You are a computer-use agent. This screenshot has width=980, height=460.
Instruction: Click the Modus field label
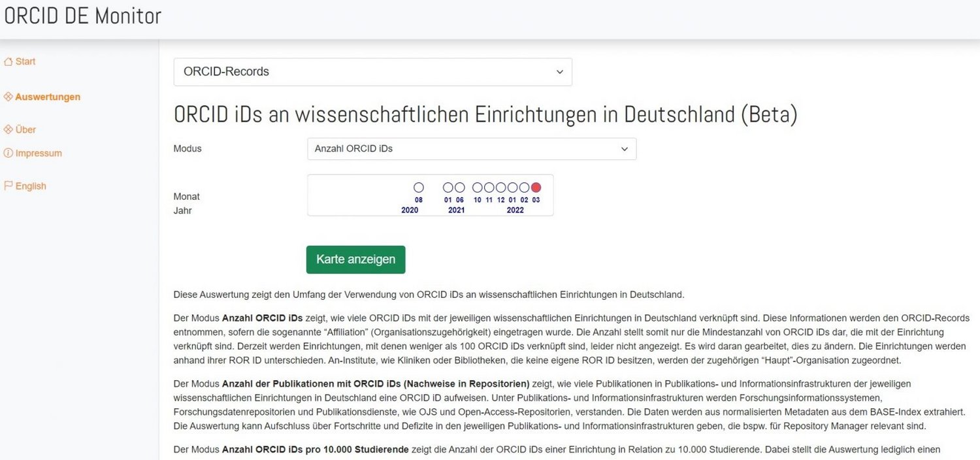click(188, 149)
